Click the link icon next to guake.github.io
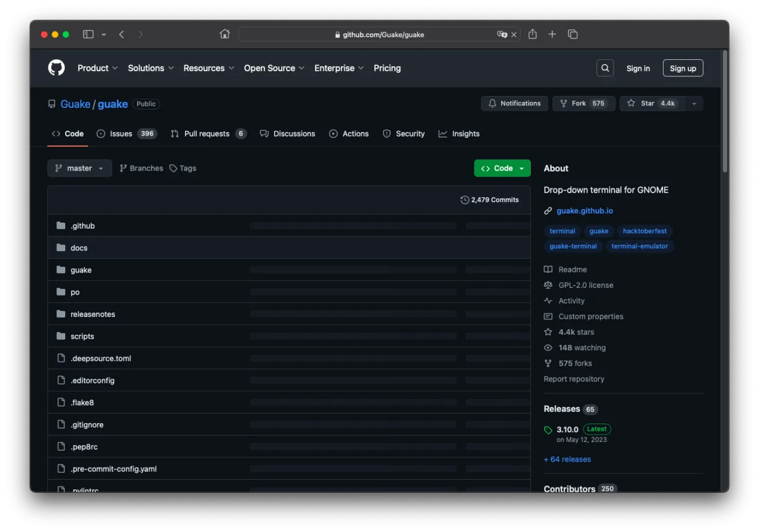This screenshot has width=759, height=532. click(548, 211)
